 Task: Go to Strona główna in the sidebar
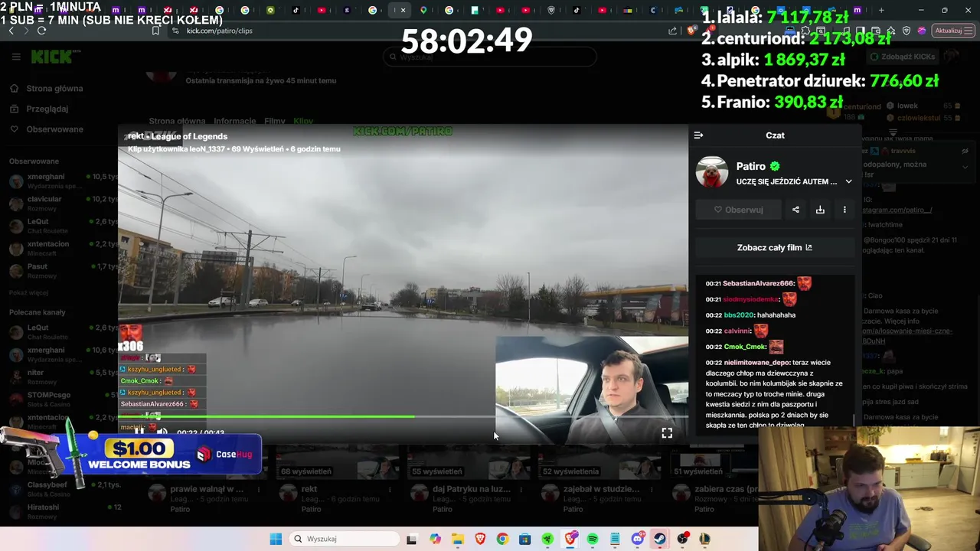54,89
